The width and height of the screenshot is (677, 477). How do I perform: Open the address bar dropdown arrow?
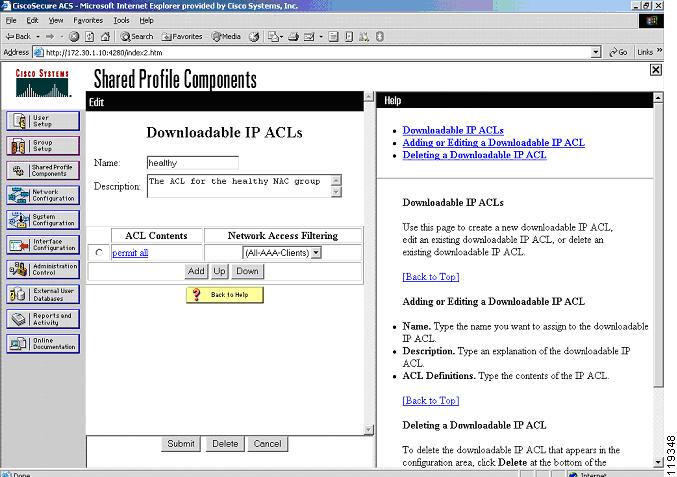point(596,52)
